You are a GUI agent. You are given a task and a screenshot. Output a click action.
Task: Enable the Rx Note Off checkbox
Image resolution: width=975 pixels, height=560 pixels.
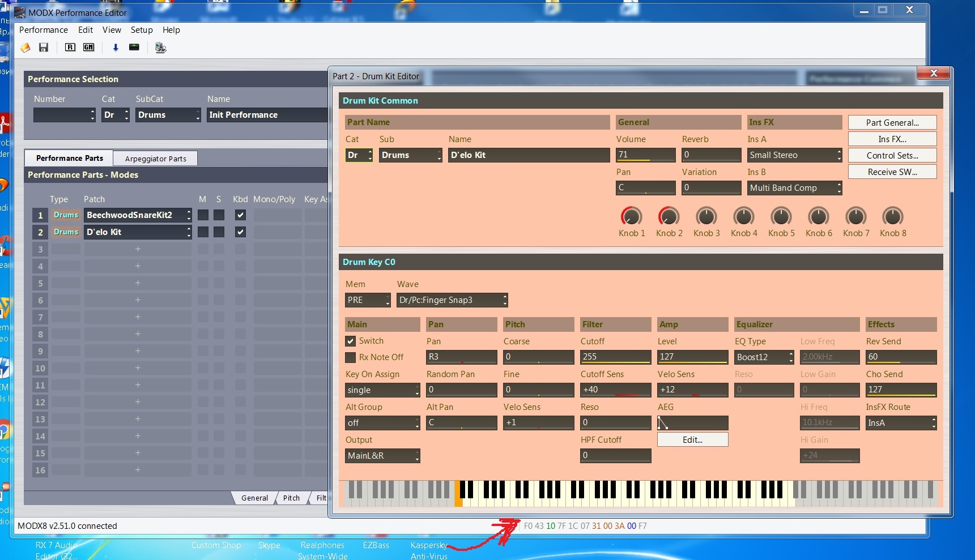(x=351, y=357)
